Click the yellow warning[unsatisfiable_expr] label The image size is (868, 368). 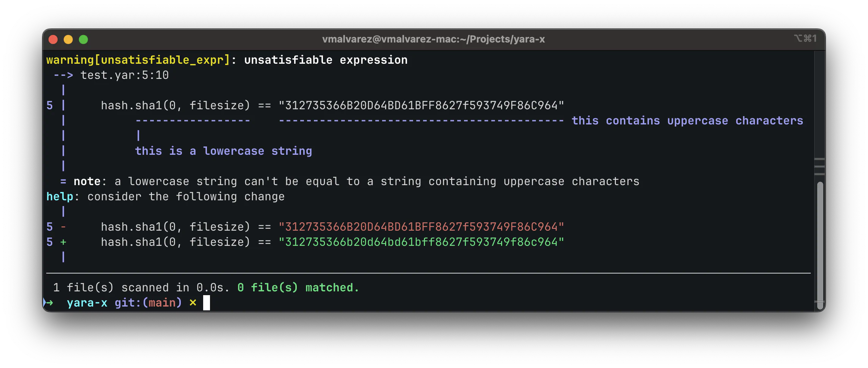[138, 60]
